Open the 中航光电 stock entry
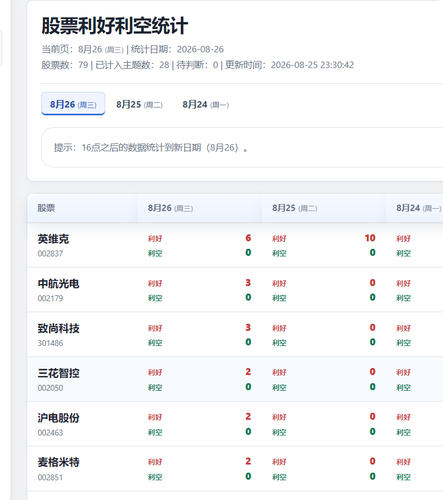The image size is (443, 500). (x=58, y=284)
